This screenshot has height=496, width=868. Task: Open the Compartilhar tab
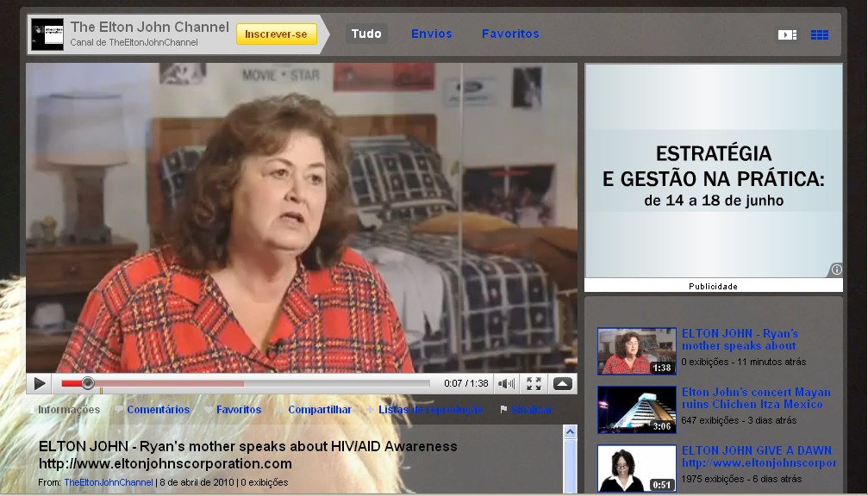[x=320, y=410]
